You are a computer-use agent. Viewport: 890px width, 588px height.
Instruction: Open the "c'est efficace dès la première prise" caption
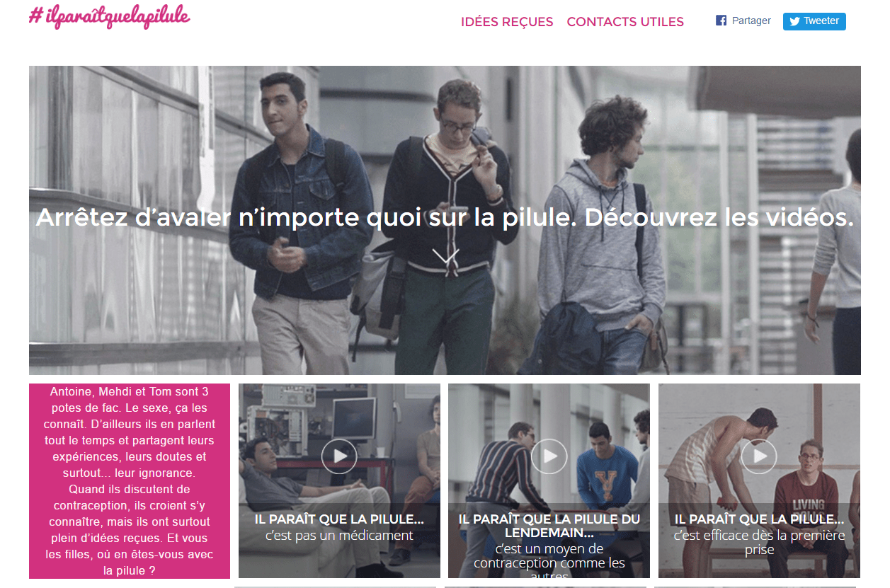click(759, 543)
